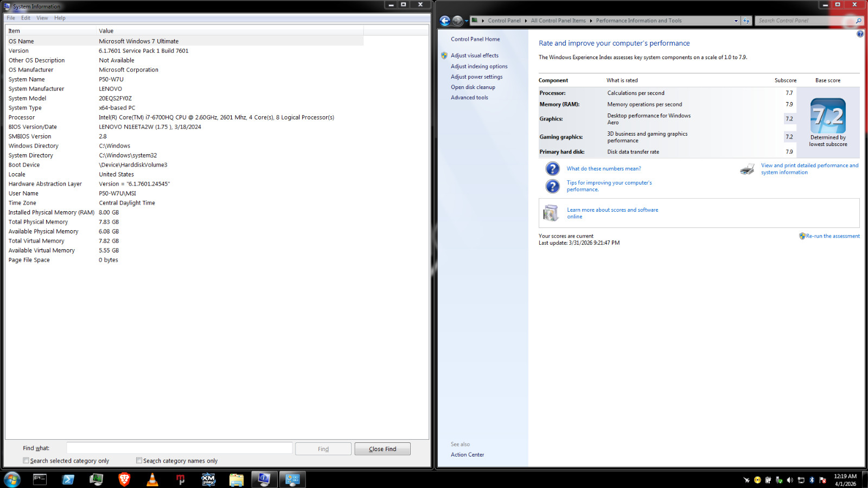Expand root breadcrumb arrow before Control Panel
868x488 pixels.
point(483,21)
